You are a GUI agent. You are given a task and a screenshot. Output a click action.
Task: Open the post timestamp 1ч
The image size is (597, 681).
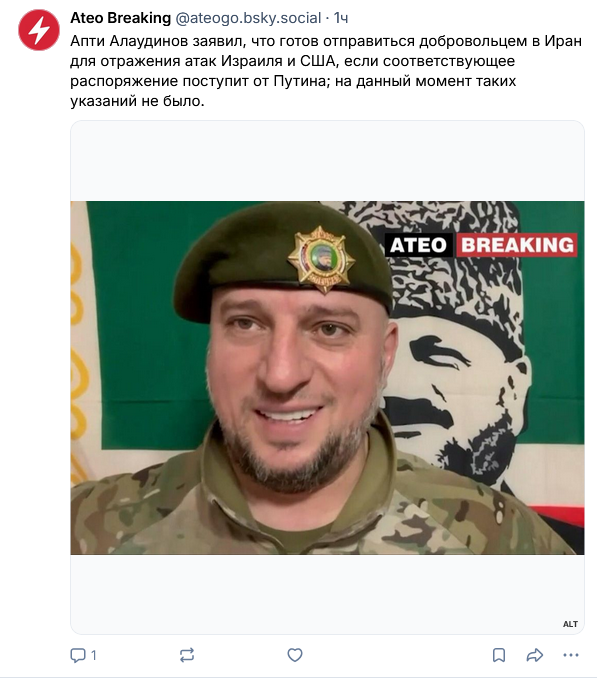341,18
